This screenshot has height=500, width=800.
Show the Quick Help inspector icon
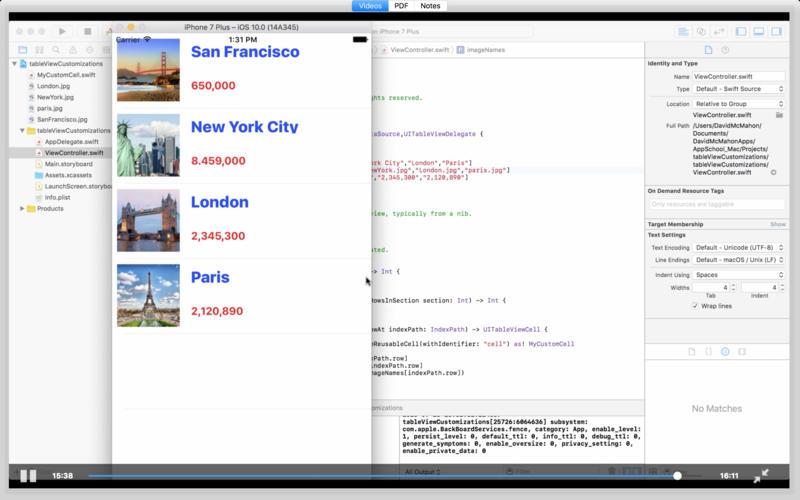[x=725, y=50]
